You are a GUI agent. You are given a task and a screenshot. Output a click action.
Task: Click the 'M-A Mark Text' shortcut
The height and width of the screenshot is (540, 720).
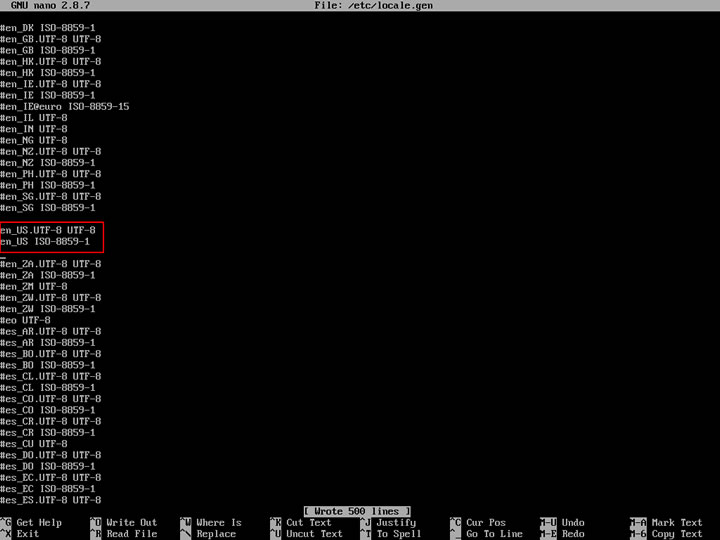tap(666, 523)
